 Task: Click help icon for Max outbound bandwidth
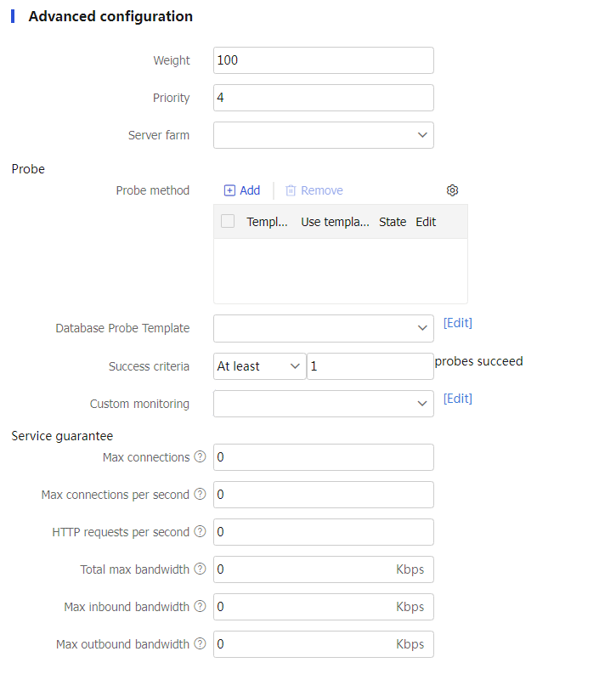[200, 644]
